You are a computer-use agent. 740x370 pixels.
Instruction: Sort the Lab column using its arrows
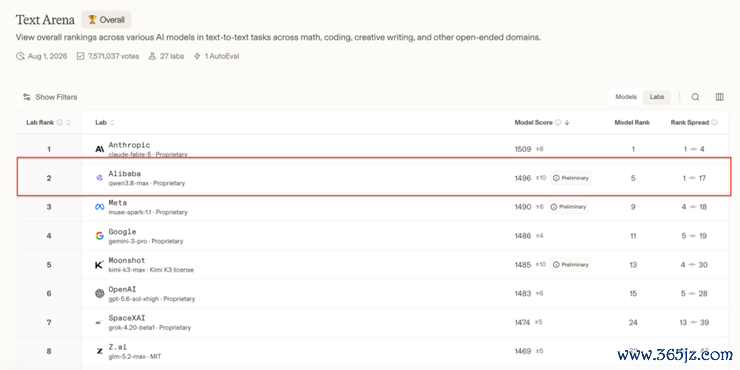112,122
